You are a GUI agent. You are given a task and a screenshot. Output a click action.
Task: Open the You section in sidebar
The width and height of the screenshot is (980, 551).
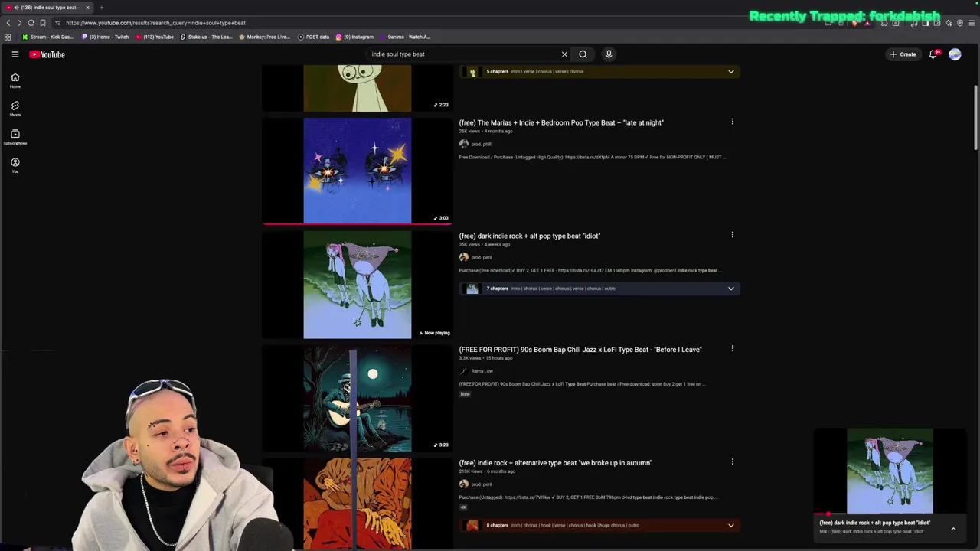click(15, 165)
